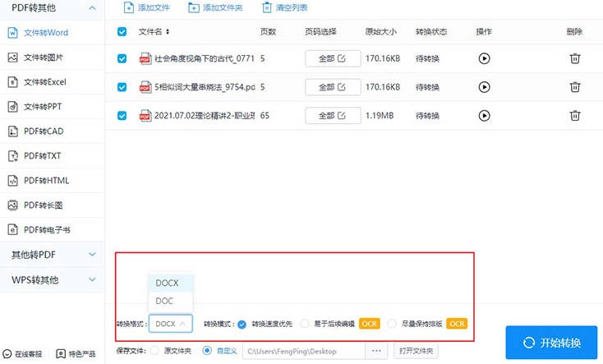Uncheck the 2021.07.02理论精讲 file checkbox

click(122, 116)
